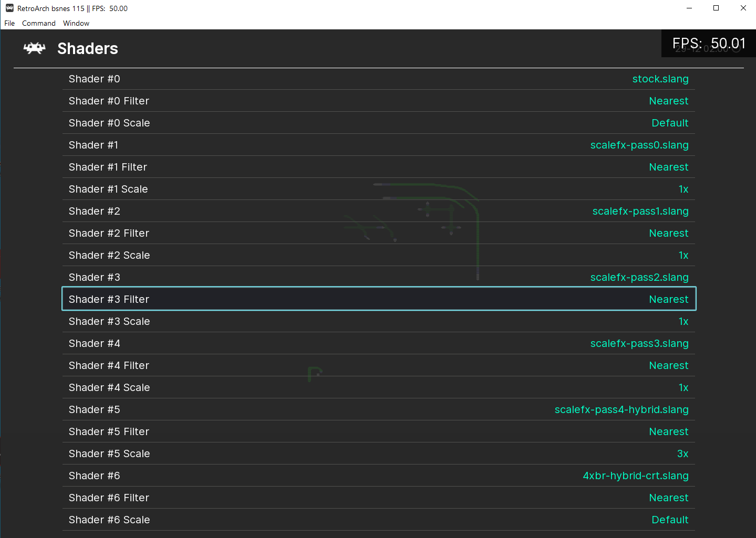This screenshot has height=538, width=756.
Task: Close the RetroArch window
Action: tap(743, 8)
